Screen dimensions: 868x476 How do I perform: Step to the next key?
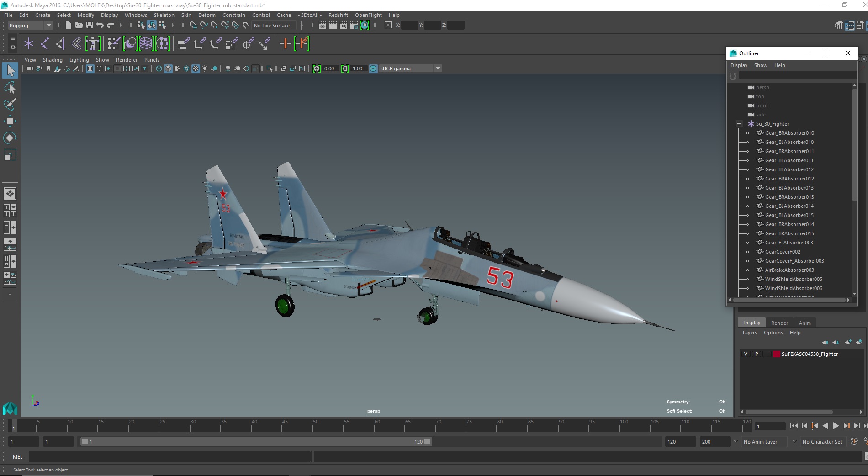[846, 426]
